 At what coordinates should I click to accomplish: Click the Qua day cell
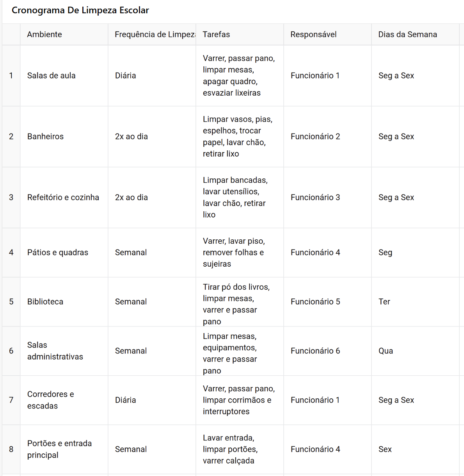pyautogui.click(x=415, y=351)
